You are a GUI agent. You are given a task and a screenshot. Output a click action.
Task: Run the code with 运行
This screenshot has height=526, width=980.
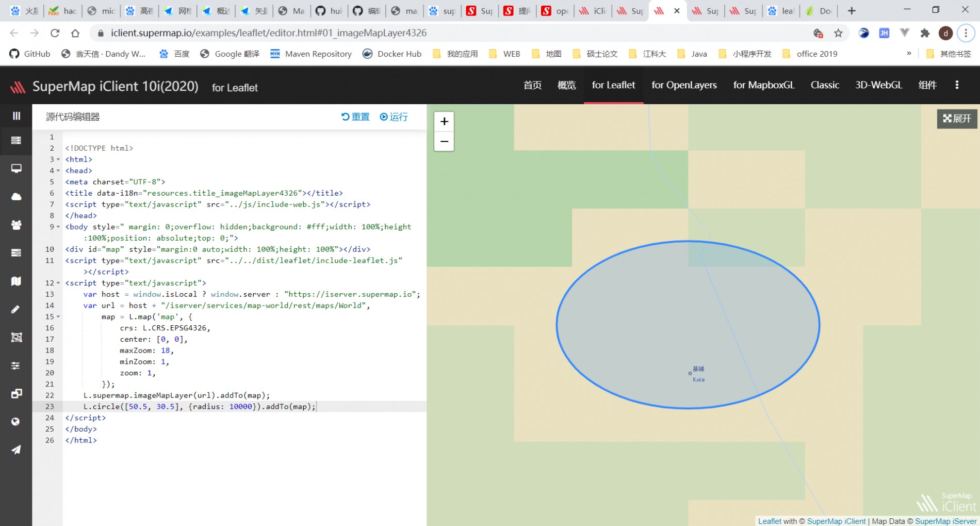(x=394, y=117)
